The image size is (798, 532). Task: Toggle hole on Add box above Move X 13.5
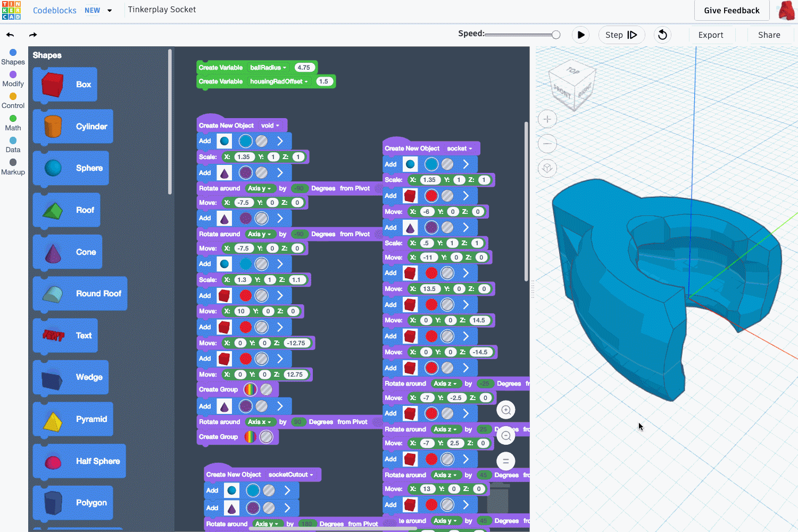pyautogui.click(x=447, y=273)
